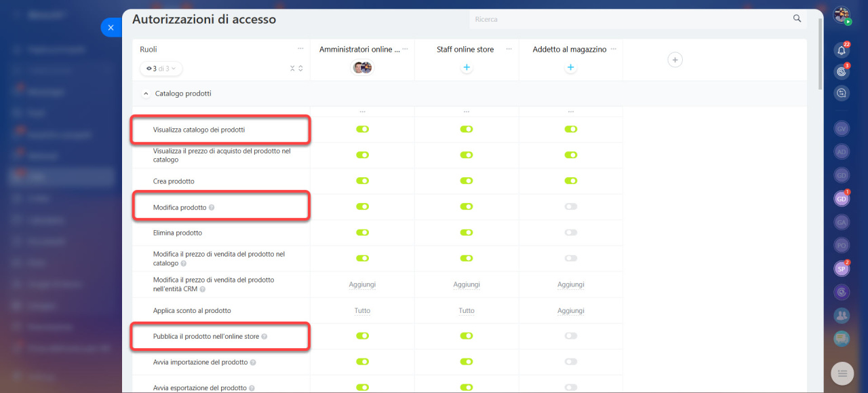868x393 pixels.
Task: Open Catalogo prodotti menu for Amministratori column
Action: (363, 111)
